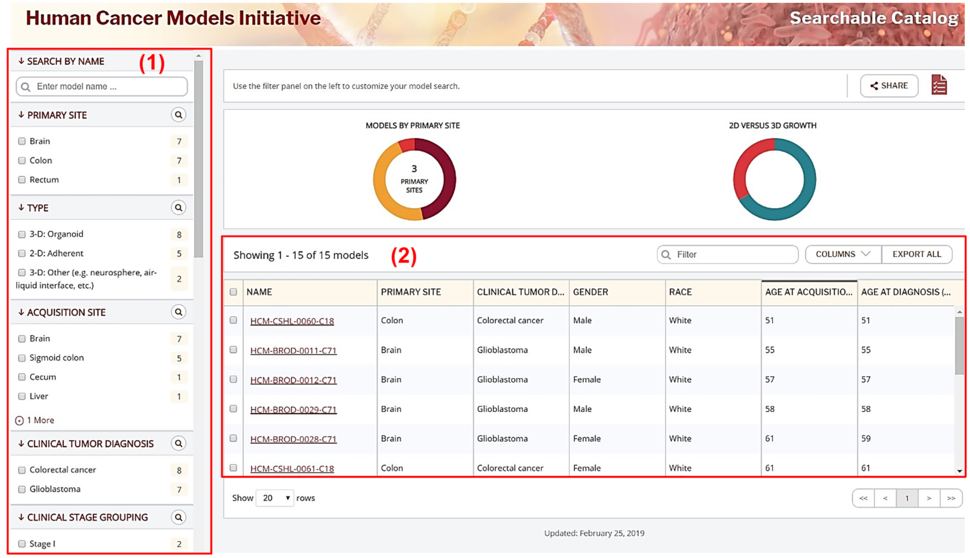This screenshot has height=558, width=970.
Task: Open the rows-per-page dropdown showing 20
Action: tap(273, 498)
